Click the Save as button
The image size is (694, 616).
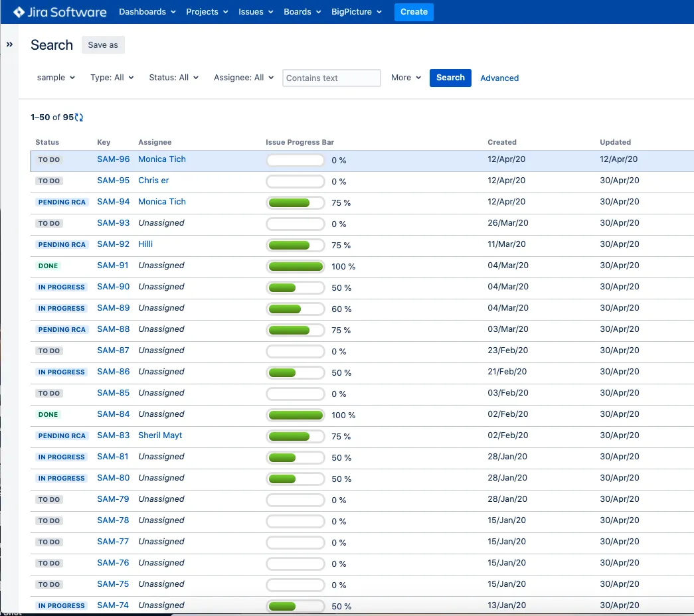pos(103,44)
